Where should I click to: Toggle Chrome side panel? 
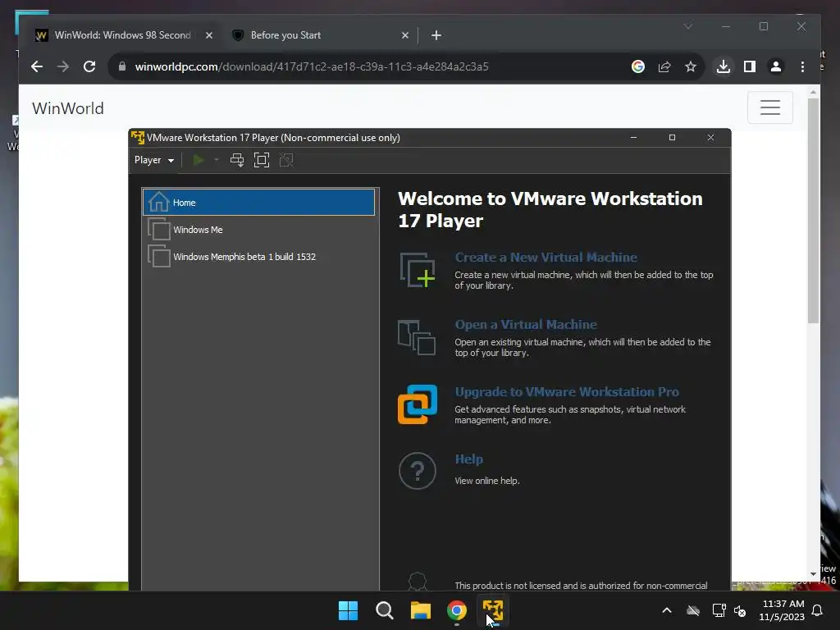pyautogui.click(x=750, y=66)
